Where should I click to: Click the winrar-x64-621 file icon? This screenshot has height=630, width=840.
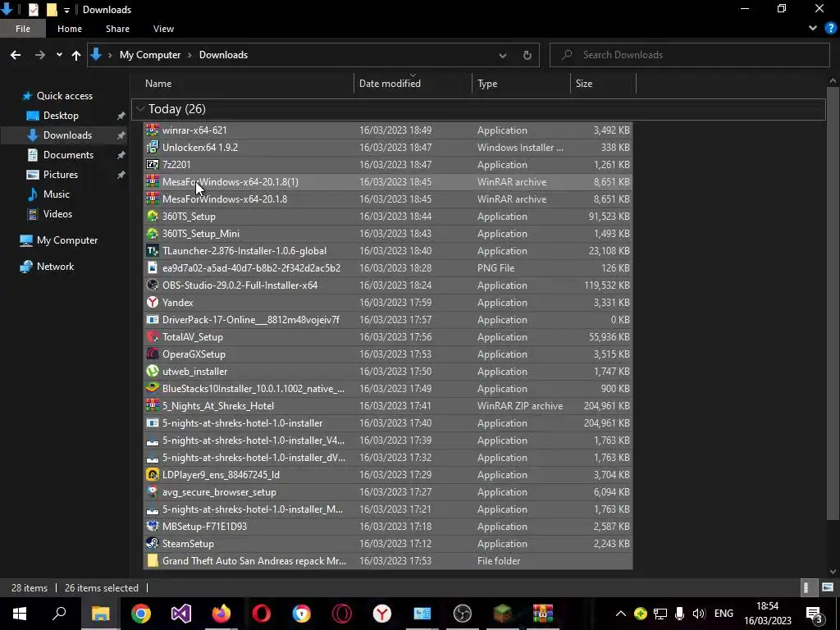click(x=153, y=130)
